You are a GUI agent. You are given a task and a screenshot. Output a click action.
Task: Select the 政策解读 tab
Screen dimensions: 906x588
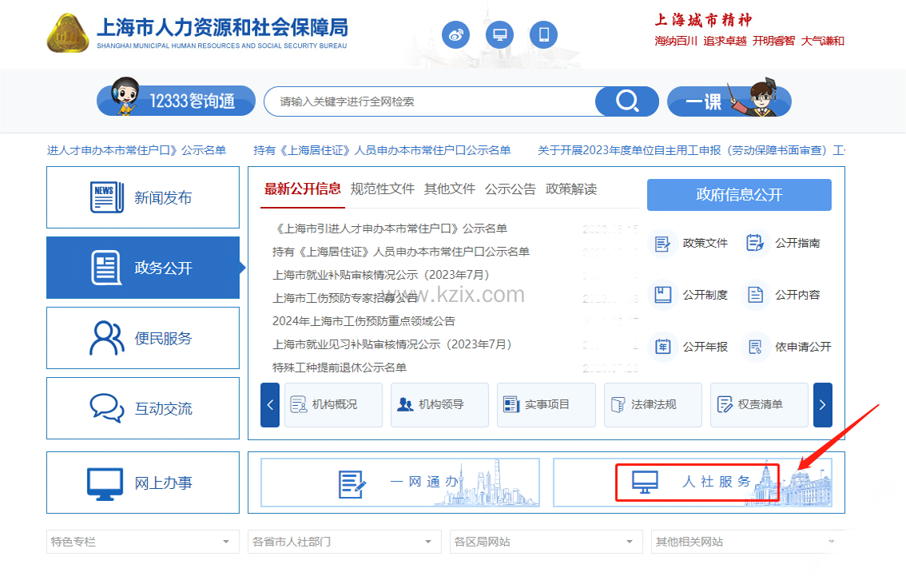(x=571, y=189)
